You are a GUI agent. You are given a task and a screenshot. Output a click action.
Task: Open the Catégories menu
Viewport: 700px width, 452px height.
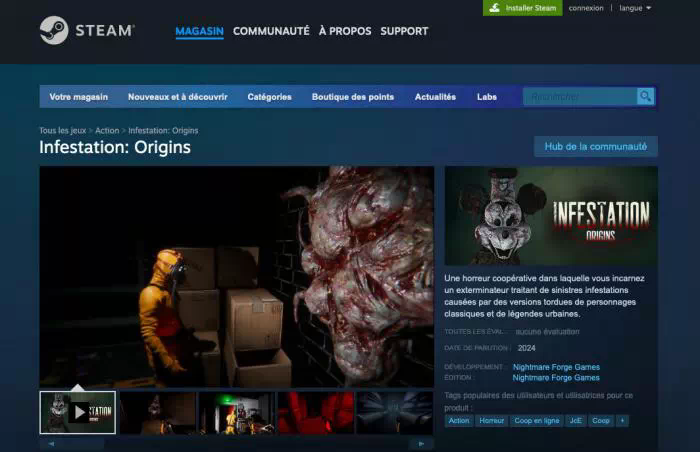(269, 97)
